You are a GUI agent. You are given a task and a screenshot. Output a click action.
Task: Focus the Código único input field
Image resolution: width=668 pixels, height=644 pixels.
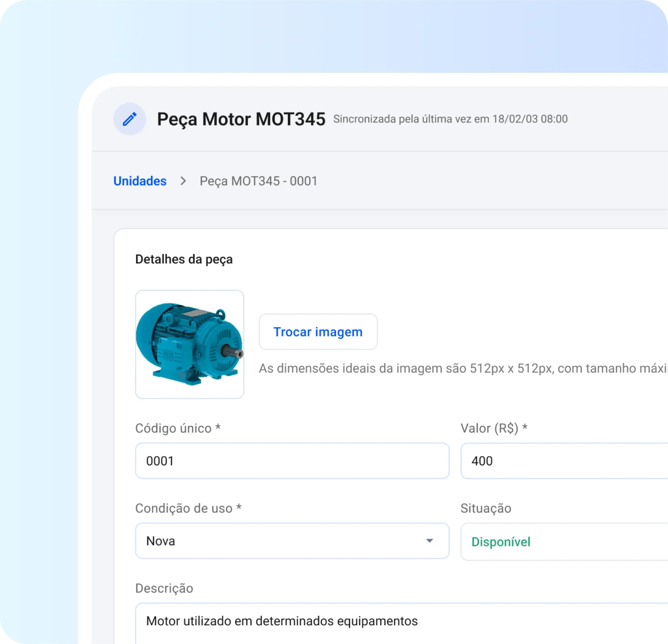(x=292, y=461)
